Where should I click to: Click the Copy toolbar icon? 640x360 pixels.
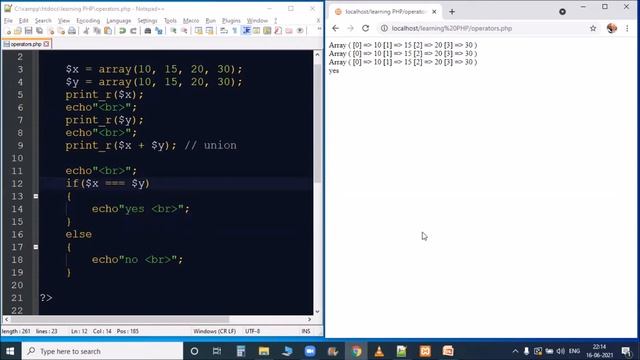point(97,31)
